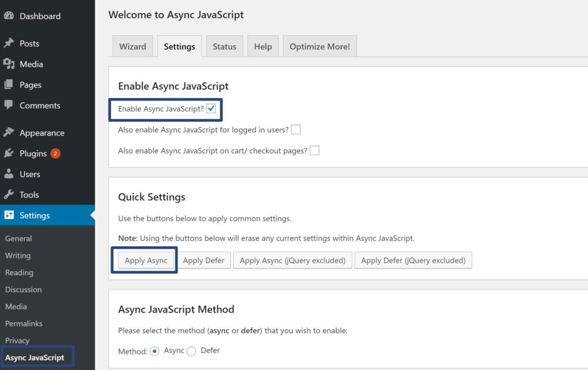Image resolution: width=588 pixels, height=370 pixels.
Task: Check Async JavaScript on cart/checkout pages
Action: coord(314,151)
